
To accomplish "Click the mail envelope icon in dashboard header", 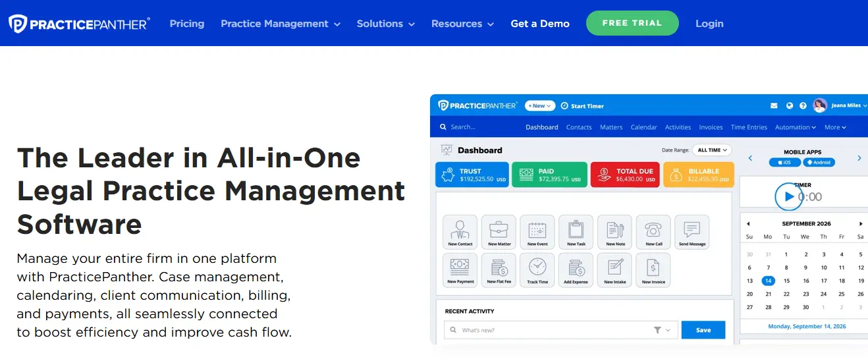I will coord(774,105).
